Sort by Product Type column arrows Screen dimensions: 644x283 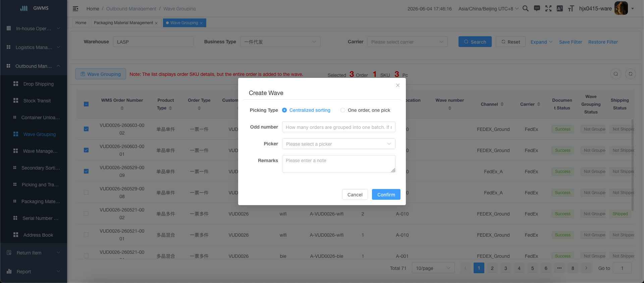170,108
